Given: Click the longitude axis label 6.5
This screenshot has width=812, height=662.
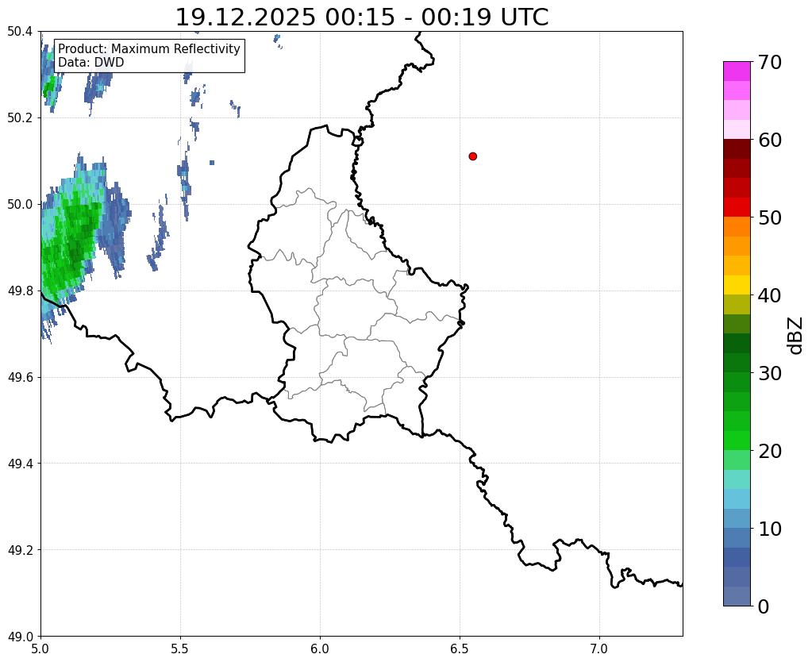Looking at the screenshot, I should (x=460, y=649).
